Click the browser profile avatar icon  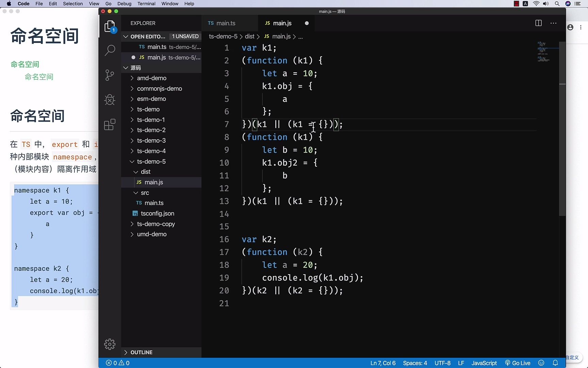[571, 27]
